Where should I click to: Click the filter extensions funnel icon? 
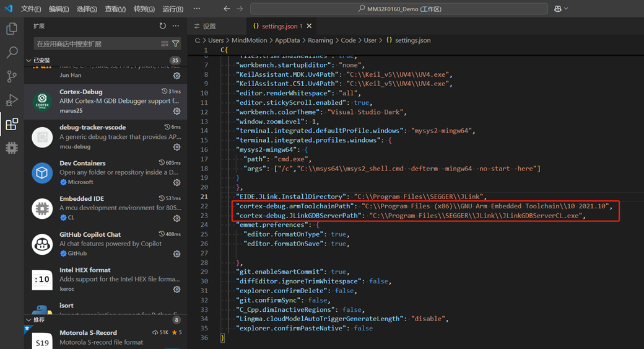(176, 44)
